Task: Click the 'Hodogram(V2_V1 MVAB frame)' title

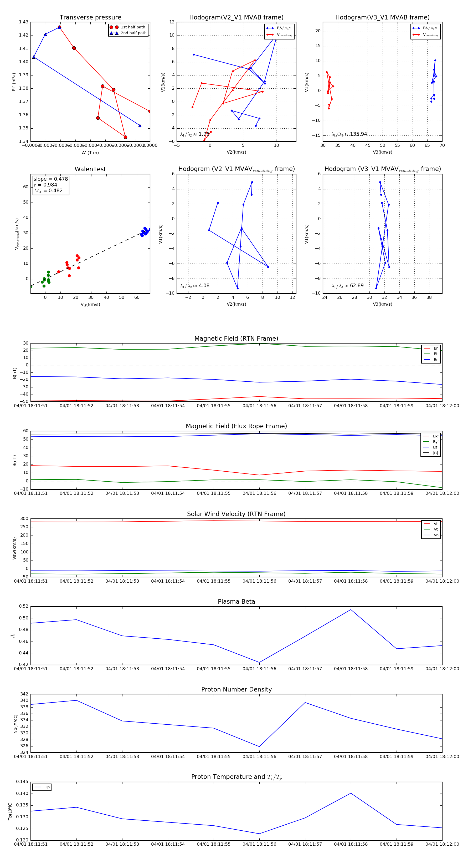Action: 236,17
